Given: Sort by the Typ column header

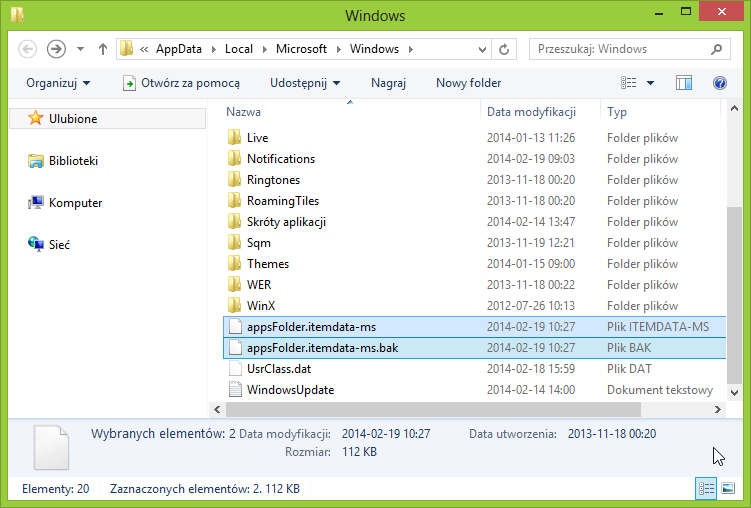Looking at the screenshot, I should click(x=617, y=112).
